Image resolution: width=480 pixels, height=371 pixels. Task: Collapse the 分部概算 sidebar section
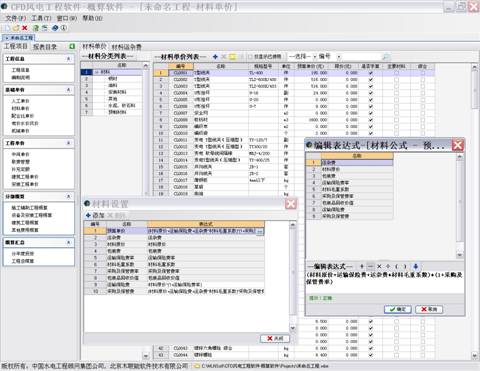(x=68, y=196)
